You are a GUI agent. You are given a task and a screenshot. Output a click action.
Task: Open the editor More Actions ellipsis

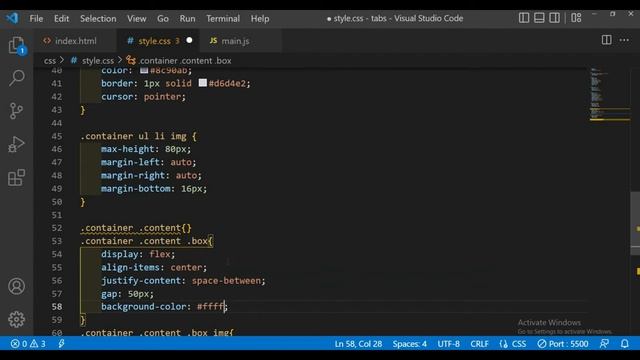(x=624, y=40)
